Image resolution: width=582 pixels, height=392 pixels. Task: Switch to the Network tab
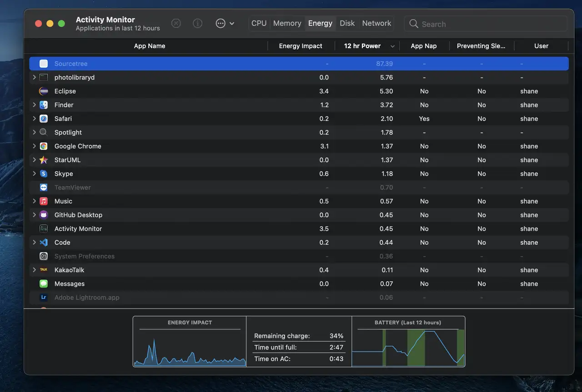376,23
